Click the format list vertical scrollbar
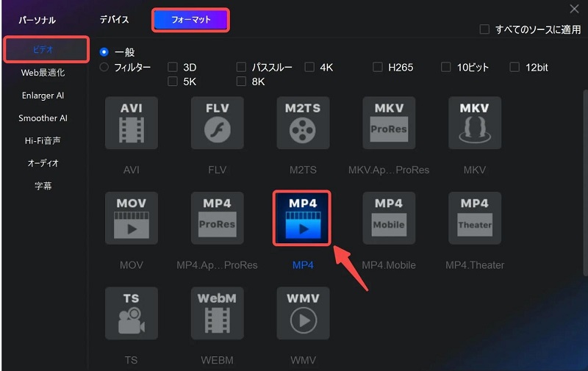This screenshot has height=371, width=588. click(585, 183)
